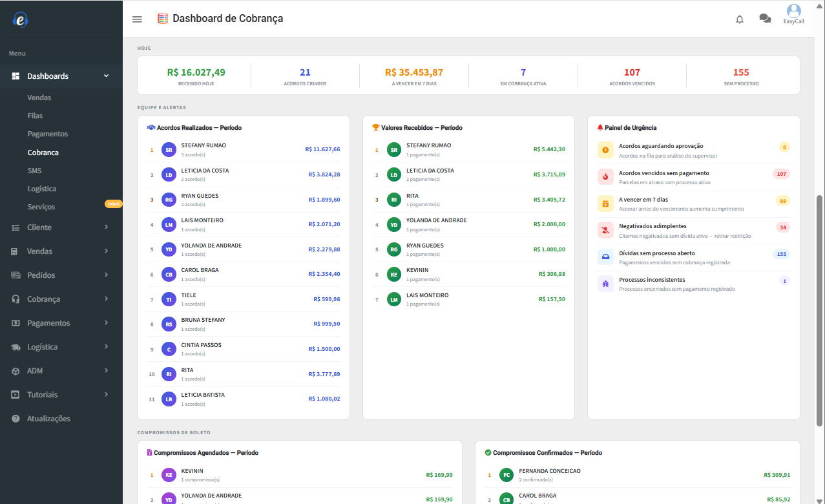This screenshot has width=825, height=504.
Task: Expand the ADM sidebar menu
Action: point(61,371)
